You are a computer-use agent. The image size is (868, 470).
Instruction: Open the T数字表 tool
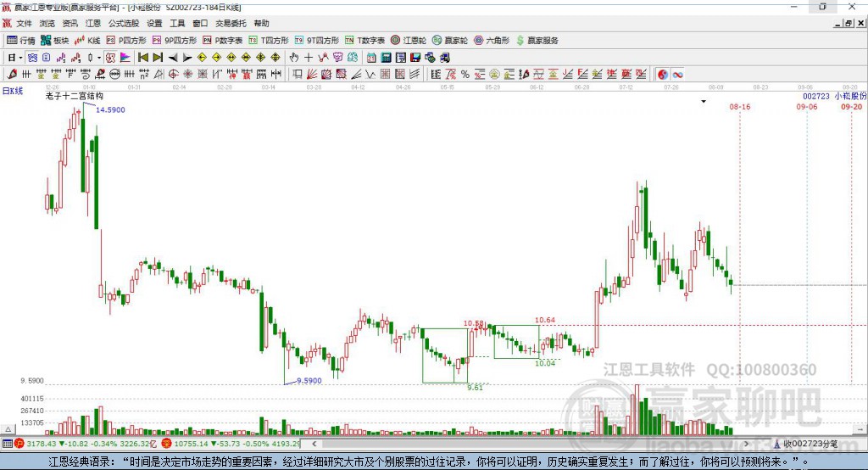364,41
